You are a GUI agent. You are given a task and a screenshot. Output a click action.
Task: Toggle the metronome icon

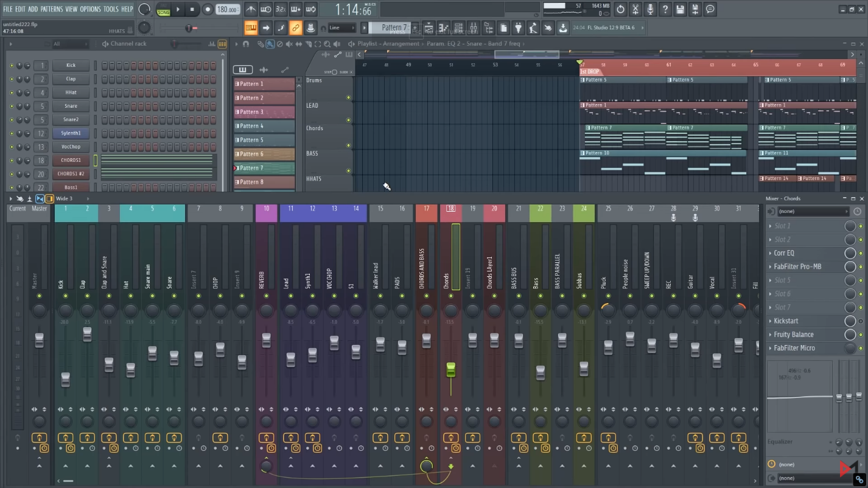(x=251, y=9)
